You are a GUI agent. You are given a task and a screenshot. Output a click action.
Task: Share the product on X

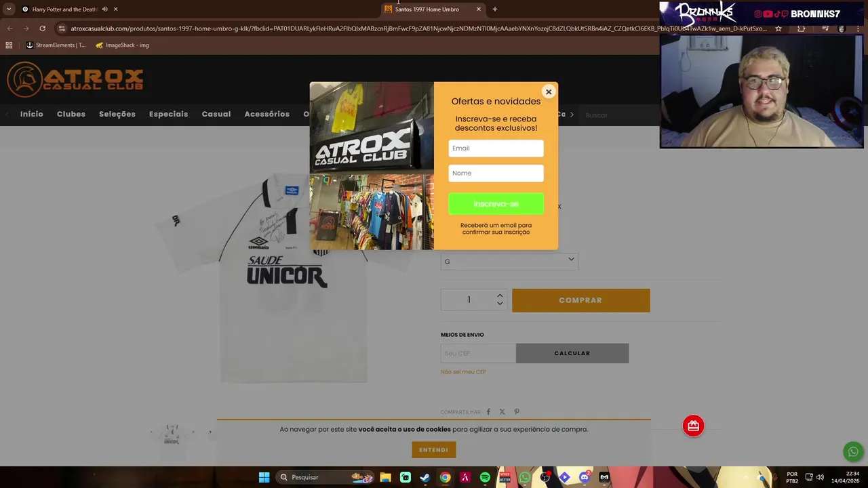(x=502, y=411)
